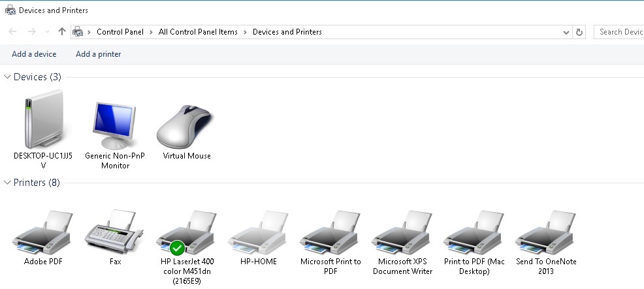The width and height of the screenshot is (644, 289).
Task: Expand the chevron after All Control Panel Items
Action: pyautogui.click(x=245, y=32)
